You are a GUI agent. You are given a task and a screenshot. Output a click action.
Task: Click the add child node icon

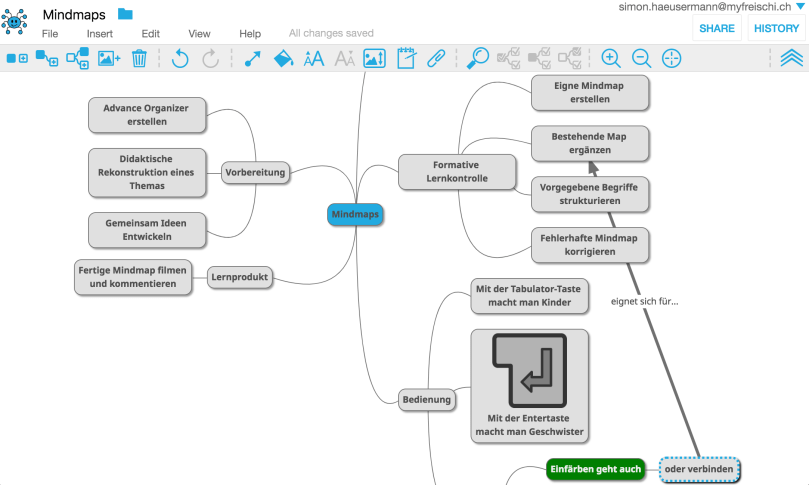point(46,59)
